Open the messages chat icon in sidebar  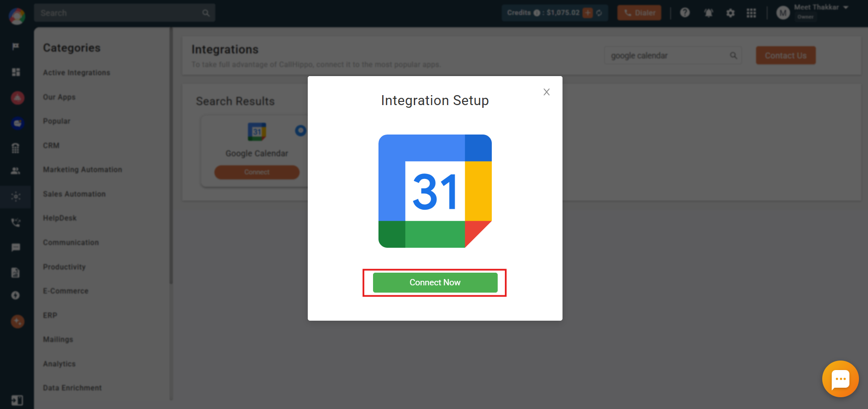(16, 247)
